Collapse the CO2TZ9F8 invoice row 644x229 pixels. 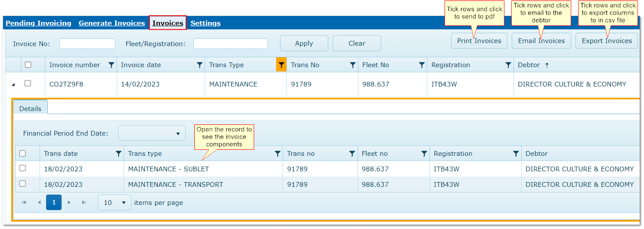[x=13, y=85]
